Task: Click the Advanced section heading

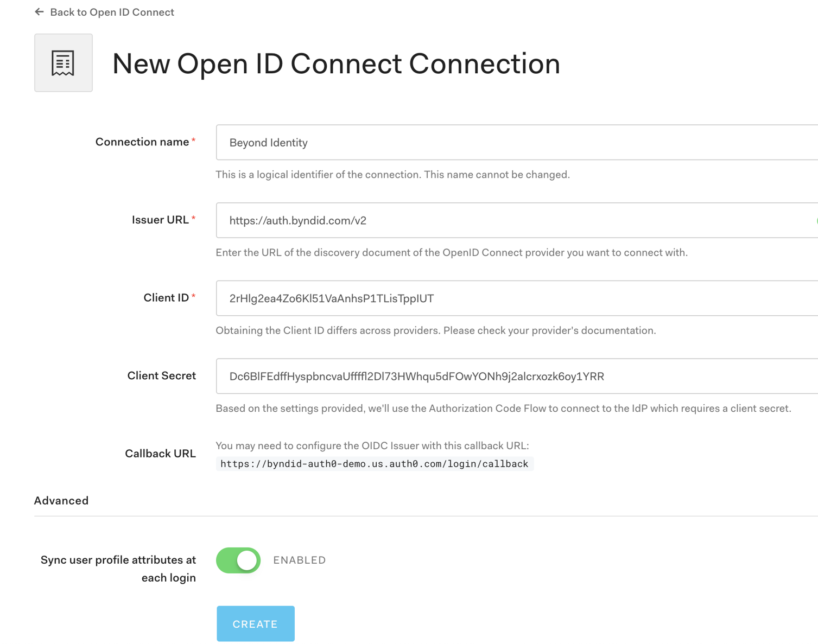Action: click(x=61, y=501)
